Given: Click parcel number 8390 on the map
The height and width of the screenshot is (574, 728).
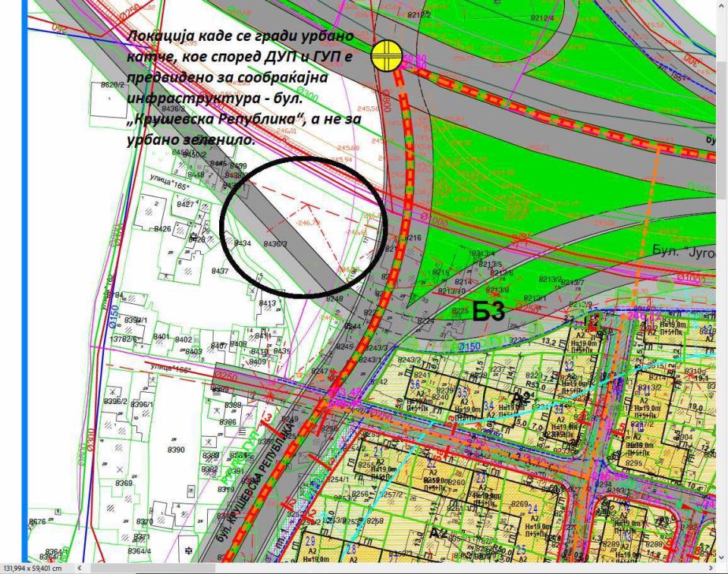Looking at the screenshot, I should point(176,450).
